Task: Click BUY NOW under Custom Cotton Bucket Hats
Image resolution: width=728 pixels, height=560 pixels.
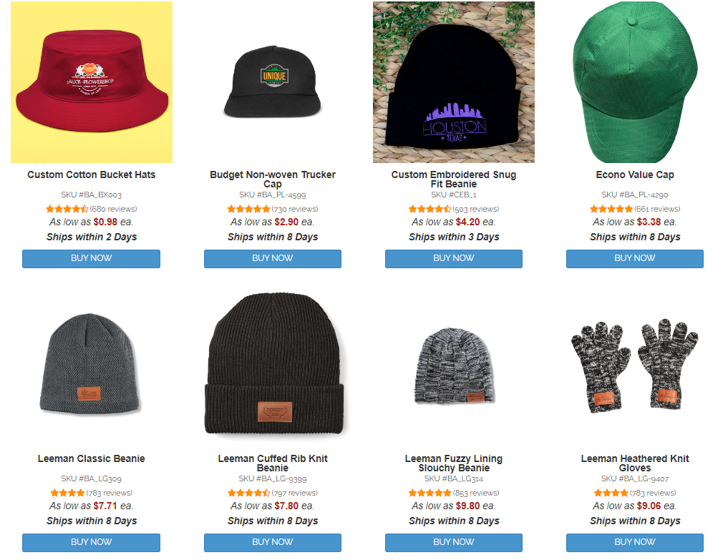Action: click(x=92, y=258)
